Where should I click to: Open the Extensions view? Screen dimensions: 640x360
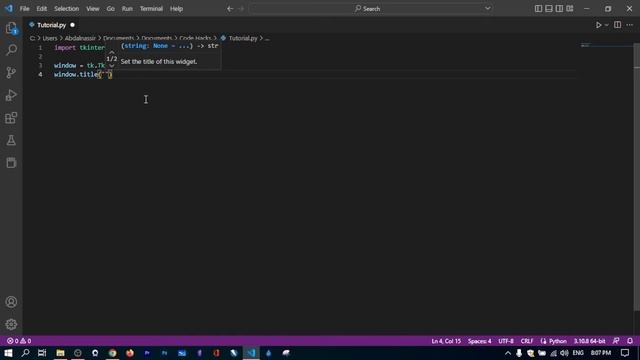[11, 118]
